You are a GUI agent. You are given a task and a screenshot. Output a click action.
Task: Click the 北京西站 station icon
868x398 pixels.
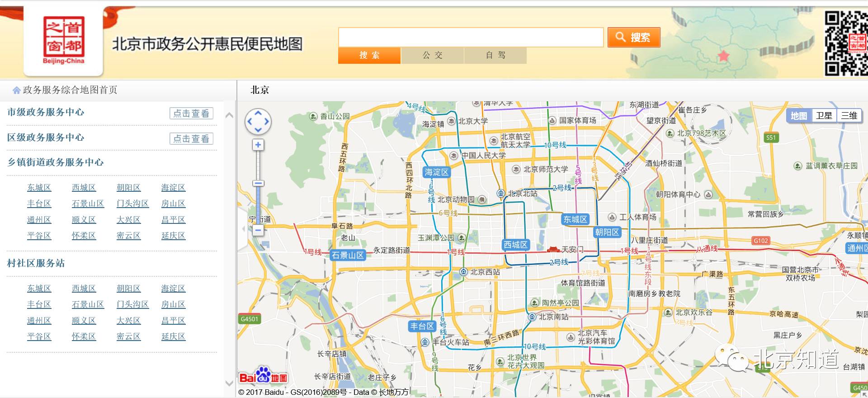coord(463,271)
